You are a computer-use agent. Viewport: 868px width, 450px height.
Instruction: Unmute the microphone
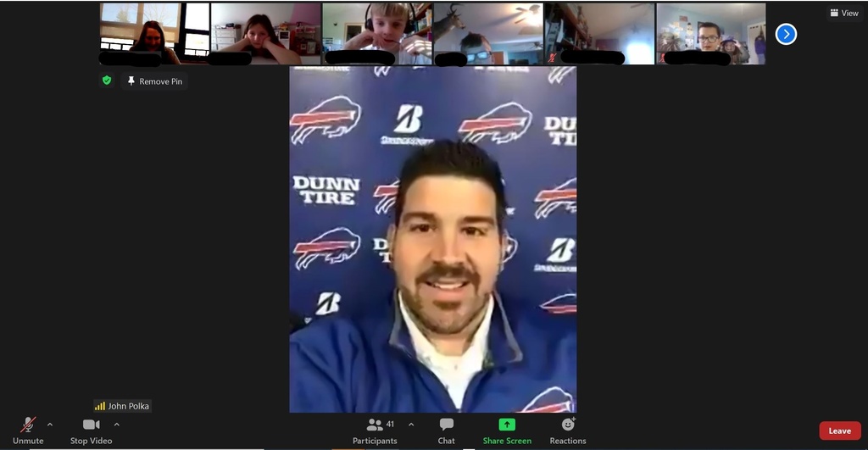28,431
